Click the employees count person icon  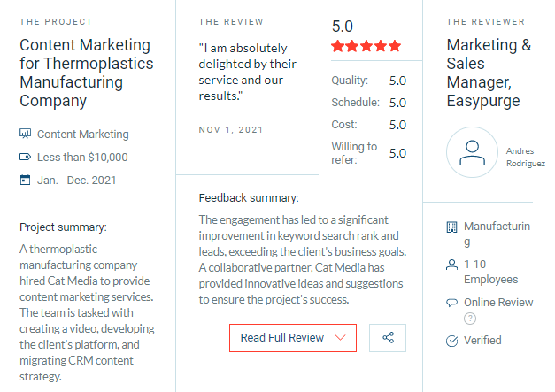452,265
